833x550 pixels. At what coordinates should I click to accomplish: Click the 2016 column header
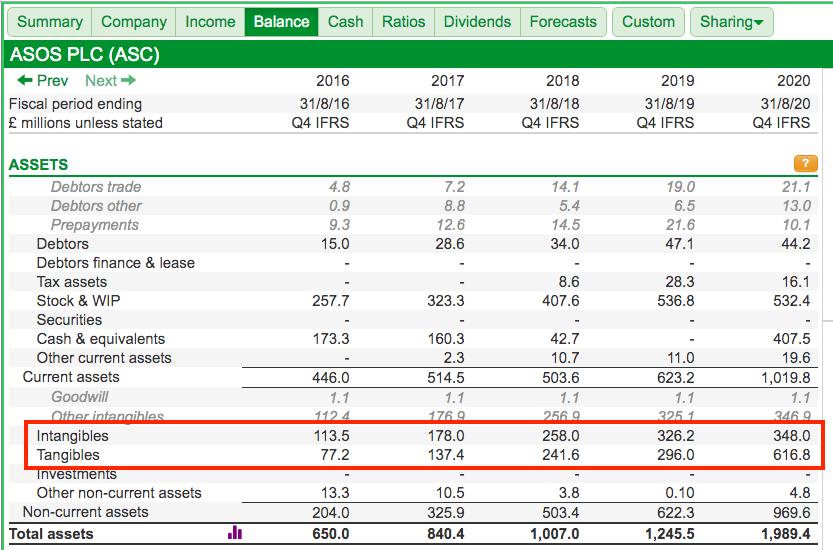point(333,81)
